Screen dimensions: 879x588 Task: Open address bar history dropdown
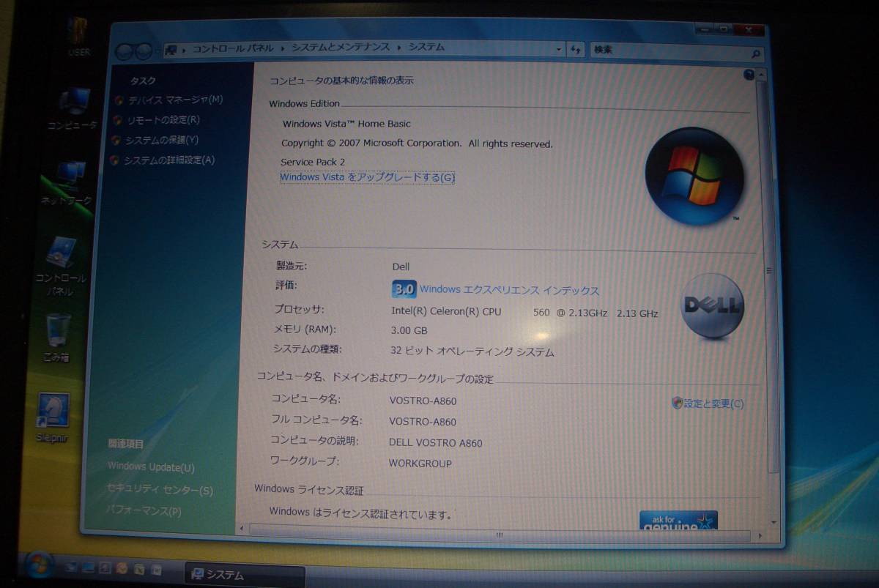pyautogui.click(x=558, y=48)
